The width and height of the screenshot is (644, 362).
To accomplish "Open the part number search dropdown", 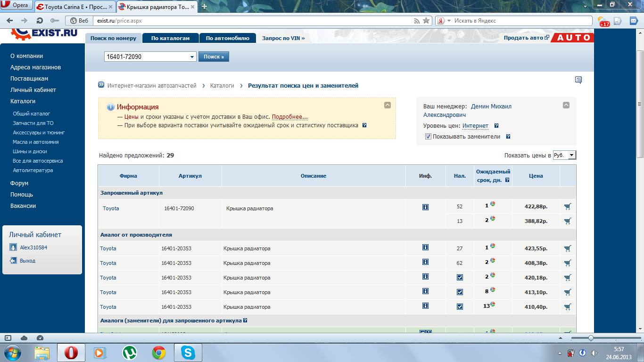I will point(192,57).
